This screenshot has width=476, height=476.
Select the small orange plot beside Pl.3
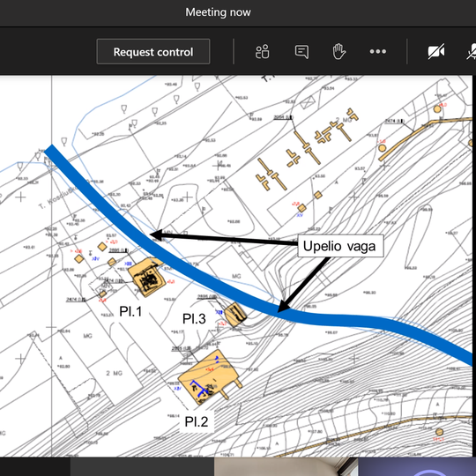pyautogui.click(x=235, y=315)
